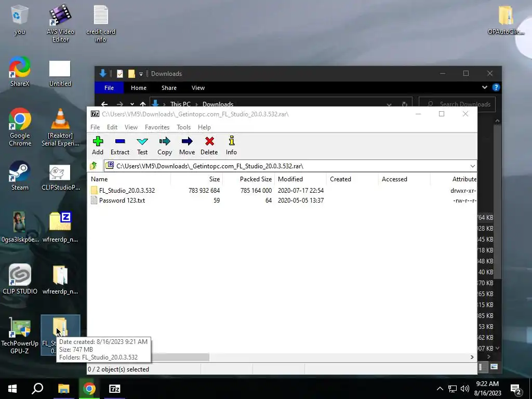
Task: Click the Add button in 7-Zip toolbar
Action: (x=98, y=145)
